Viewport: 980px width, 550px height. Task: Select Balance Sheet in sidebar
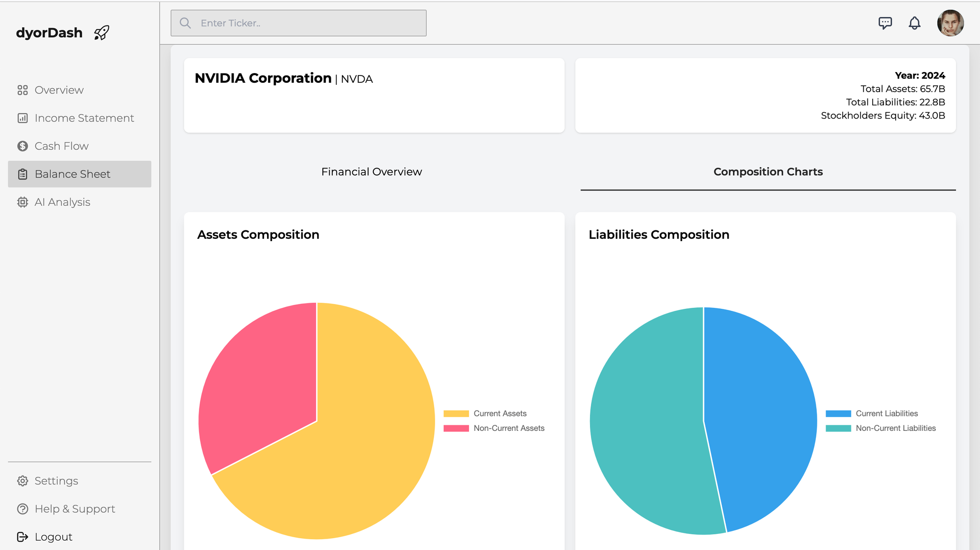pyautogui.click(x=79, y=174)
